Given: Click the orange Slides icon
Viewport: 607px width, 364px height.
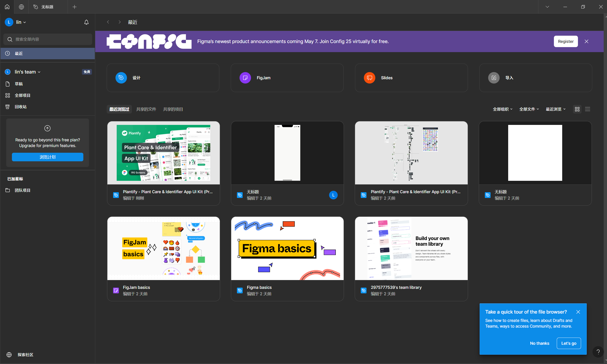Looking at the screenshot, I should (369, 78).
